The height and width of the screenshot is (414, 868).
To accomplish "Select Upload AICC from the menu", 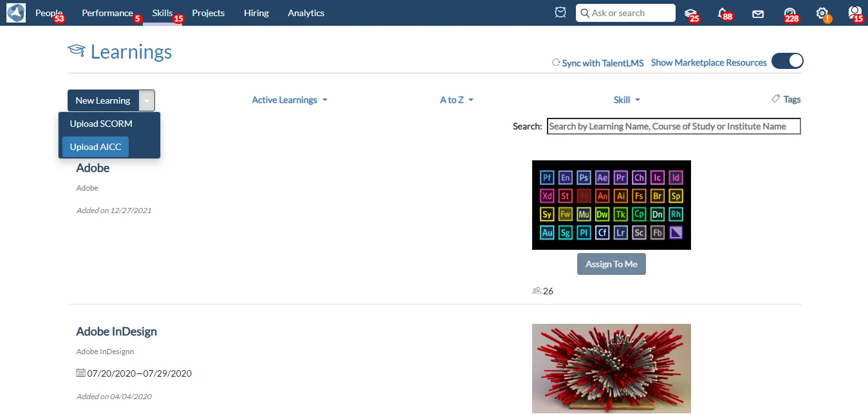I will click(95, 147).
